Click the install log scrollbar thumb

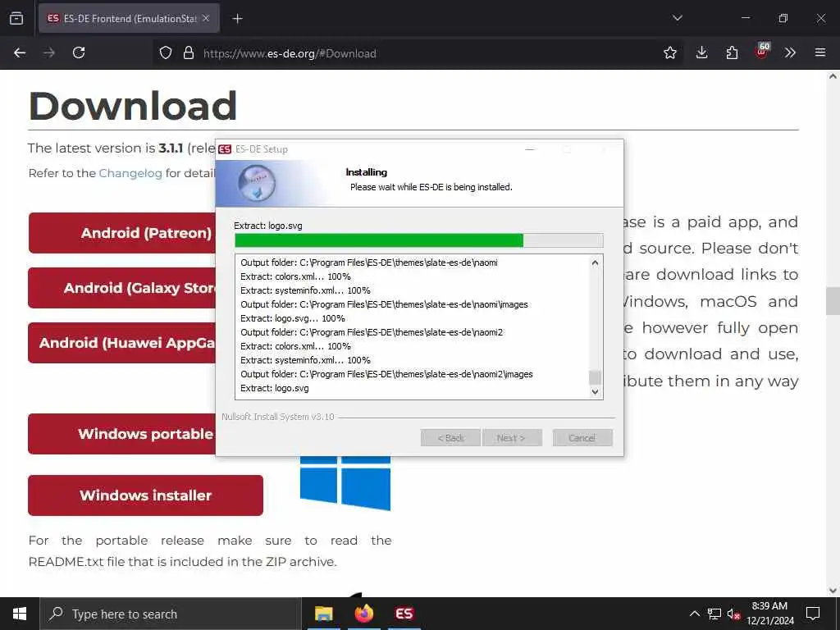pyautogui.click(x=595, y=377)
